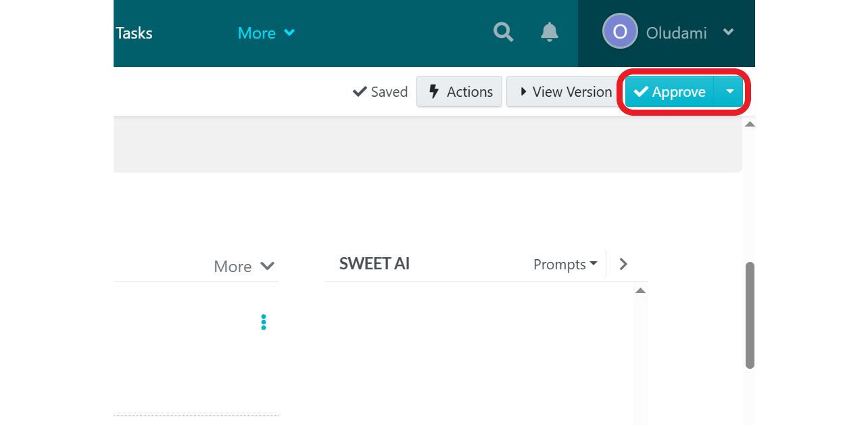Open the search magnifier icon
The height and width of the screenshot is (425, 868).
coord(503,32)
